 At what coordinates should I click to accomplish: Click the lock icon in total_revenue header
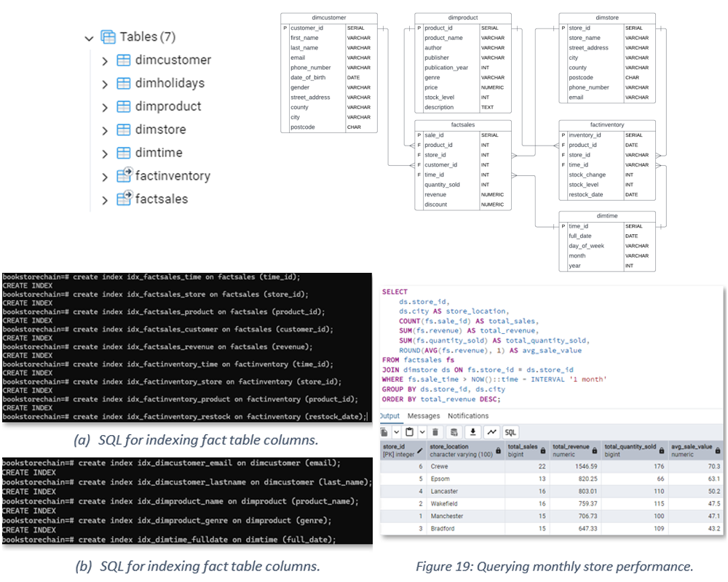click(594, 450)
